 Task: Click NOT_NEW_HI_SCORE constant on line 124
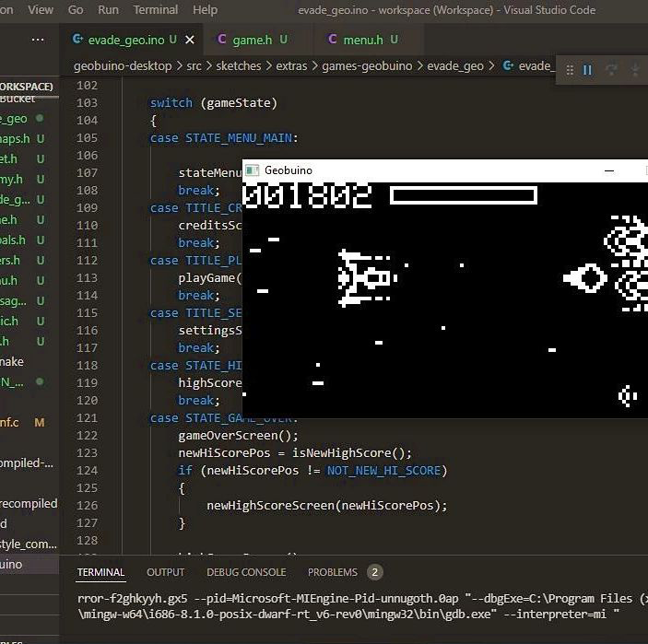(384, 471)
